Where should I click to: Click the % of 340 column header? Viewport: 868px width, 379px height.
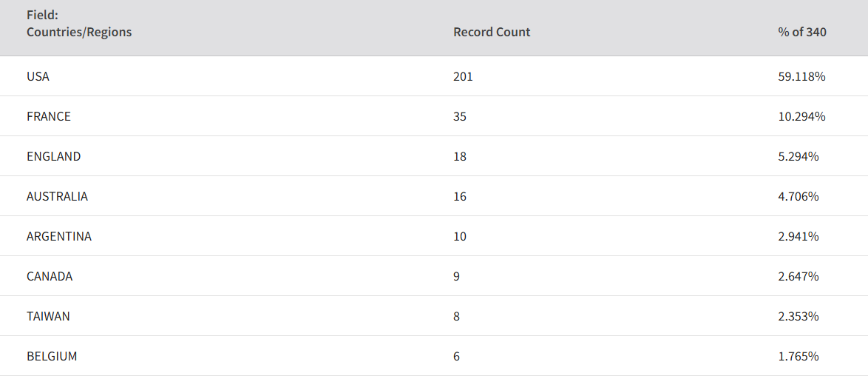pos(802,32)
